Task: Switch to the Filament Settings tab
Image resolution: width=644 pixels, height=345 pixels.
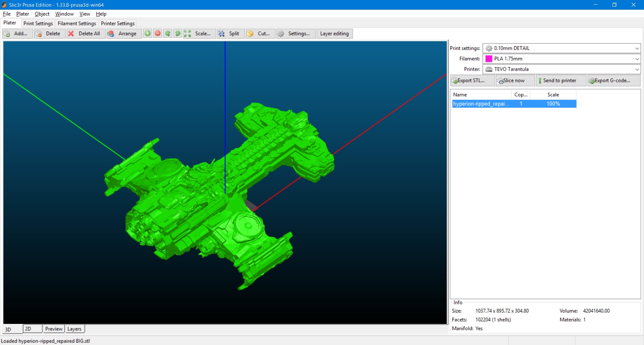Action: pos(77,23)
